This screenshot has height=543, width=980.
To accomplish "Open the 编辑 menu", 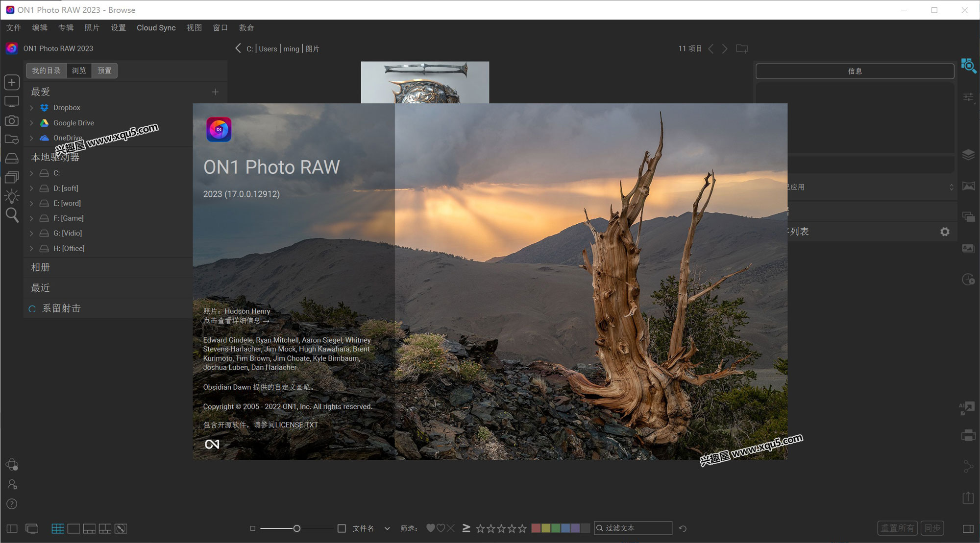I will (40, 28).
